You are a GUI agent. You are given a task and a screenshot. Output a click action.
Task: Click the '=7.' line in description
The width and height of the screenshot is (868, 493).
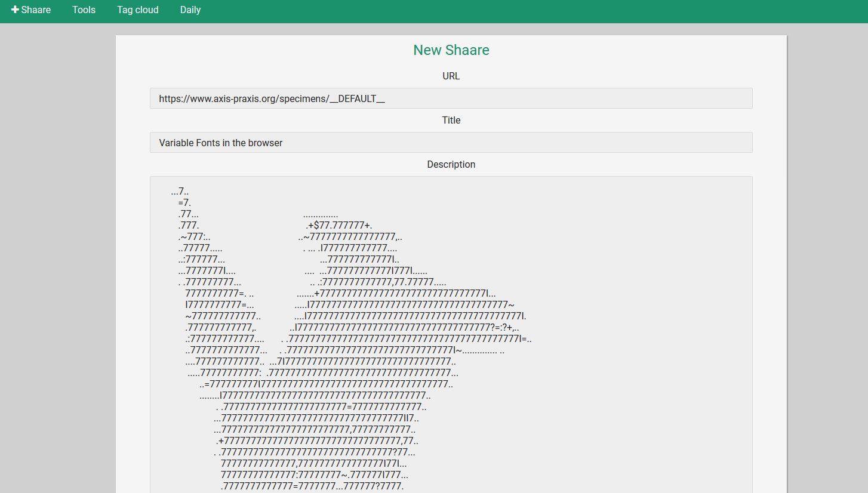[184, 203]
